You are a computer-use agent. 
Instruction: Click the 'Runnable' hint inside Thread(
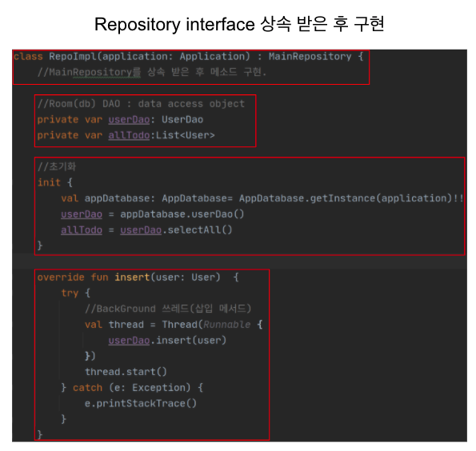tap(226, 325)
